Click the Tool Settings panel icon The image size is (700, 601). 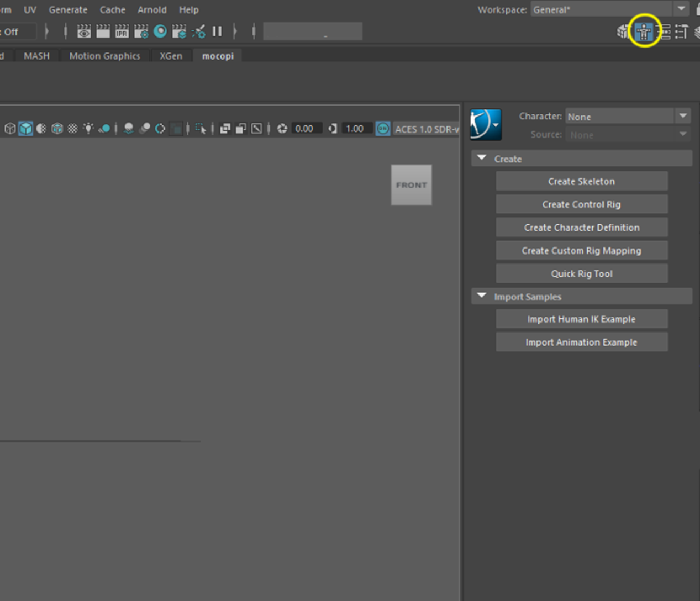682,32
